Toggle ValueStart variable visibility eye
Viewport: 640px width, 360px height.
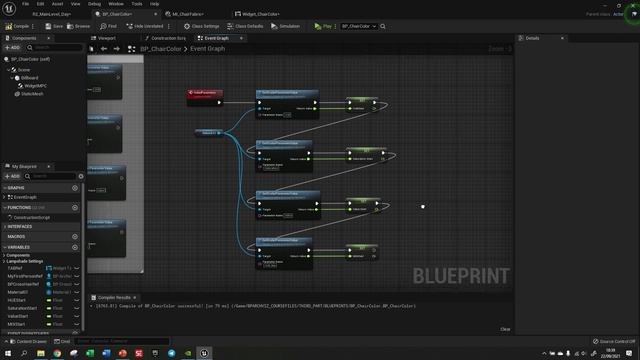[x=77, y=316]
